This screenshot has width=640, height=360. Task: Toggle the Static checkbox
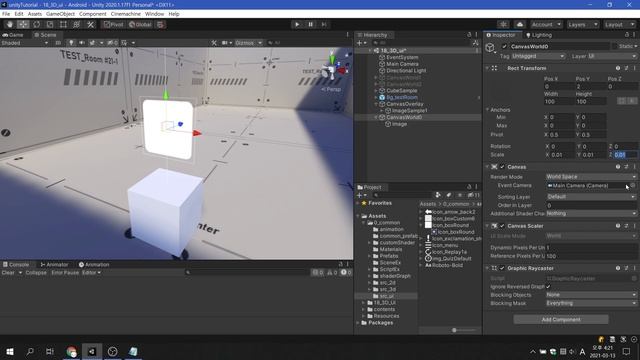coord(615,46)
